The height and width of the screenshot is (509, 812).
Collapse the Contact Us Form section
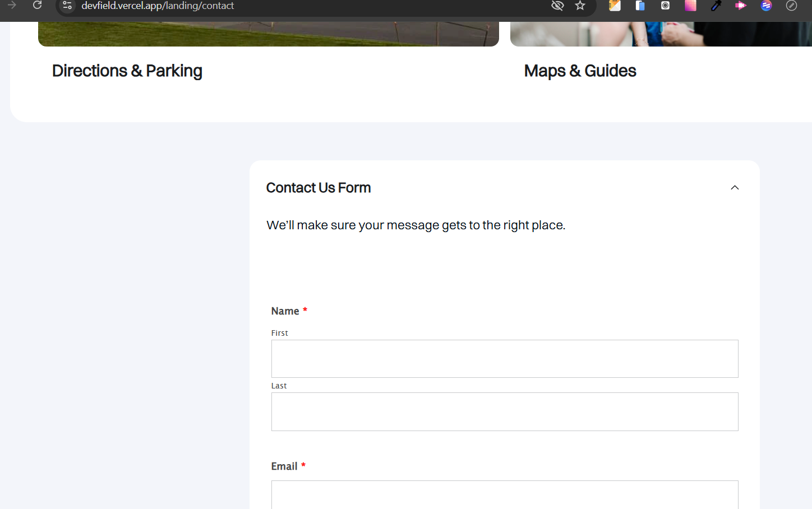click(735, 188)
